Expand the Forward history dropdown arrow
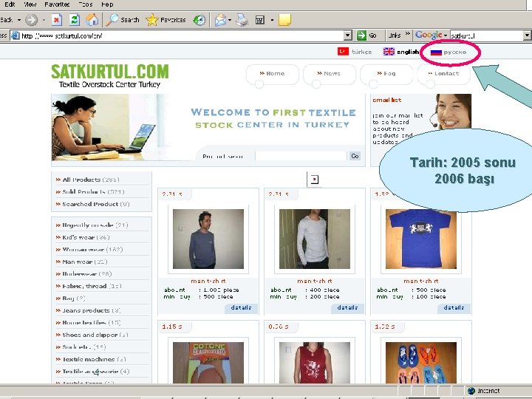This screenshot has height=399, width=532. pos(44,20)
